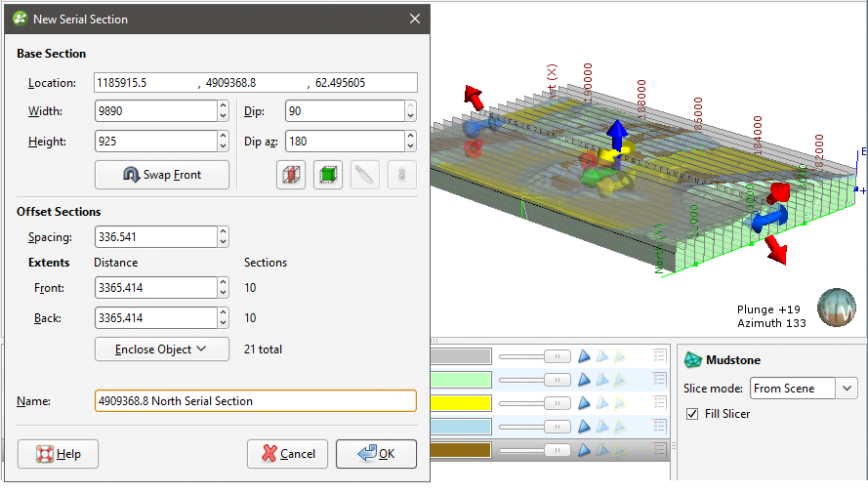Click the Mudstone mesh icon
Viewport: 868px width, 494px height.
click(692, 360)
